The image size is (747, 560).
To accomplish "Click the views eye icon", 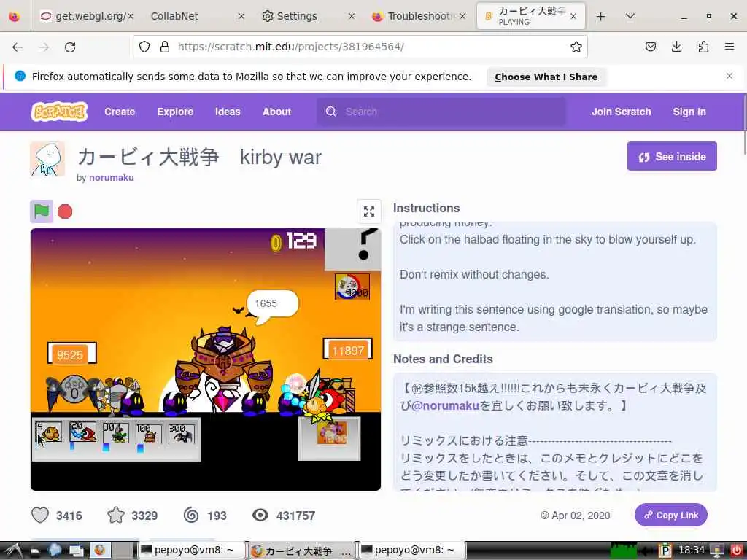I will point(260,515).
